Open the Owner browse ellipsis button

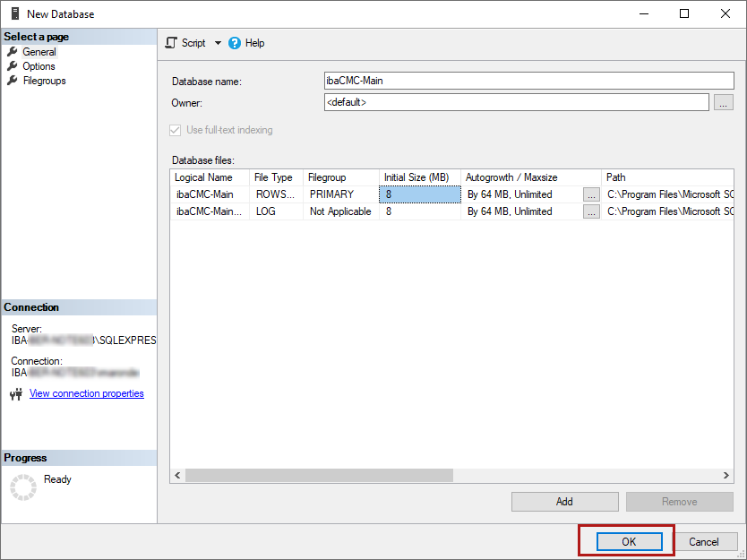click(x=724, y=103)
